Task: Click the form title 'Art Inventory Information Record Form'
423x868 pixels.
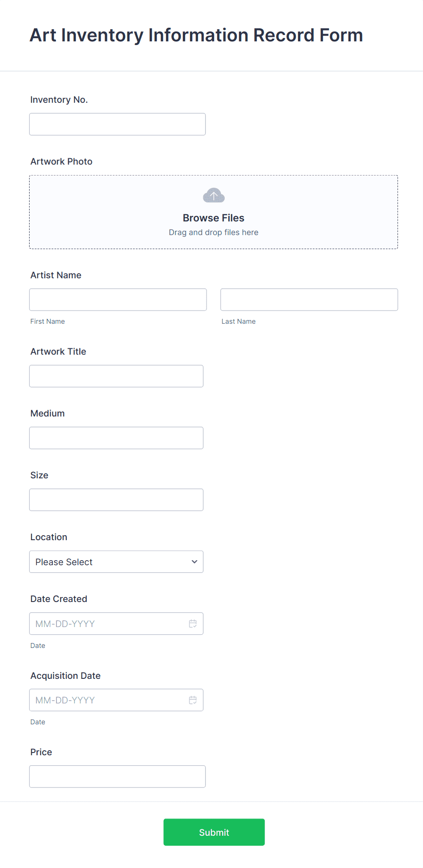Action: click(196, 35)
